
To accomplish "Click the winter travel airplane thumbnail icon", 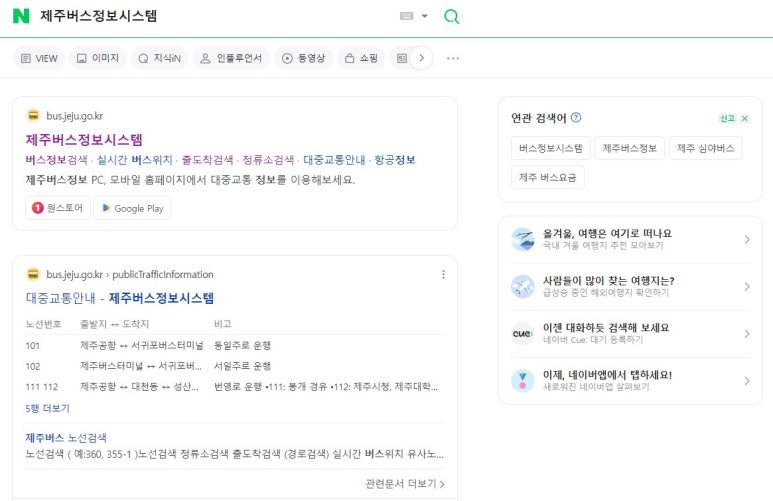I will [x=523, y=239].
